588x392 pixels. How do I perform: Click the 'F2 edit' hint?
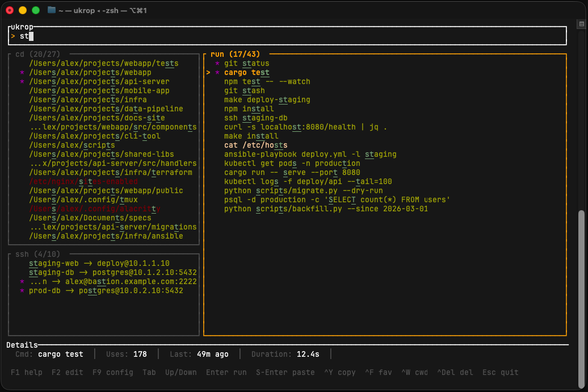point(68,373)
